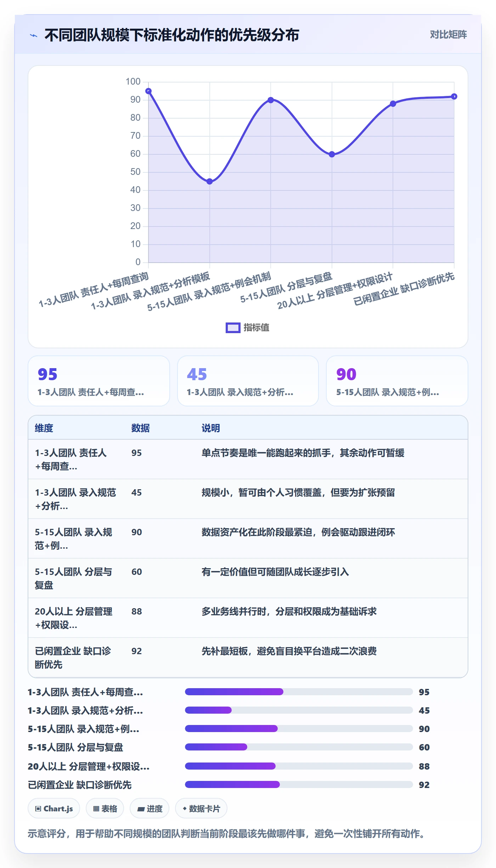The height and width of the screenshot is (868, 496).
Task: Select table row 5-15人团队 录入规范+例…
Action: [x=248, y=539]
